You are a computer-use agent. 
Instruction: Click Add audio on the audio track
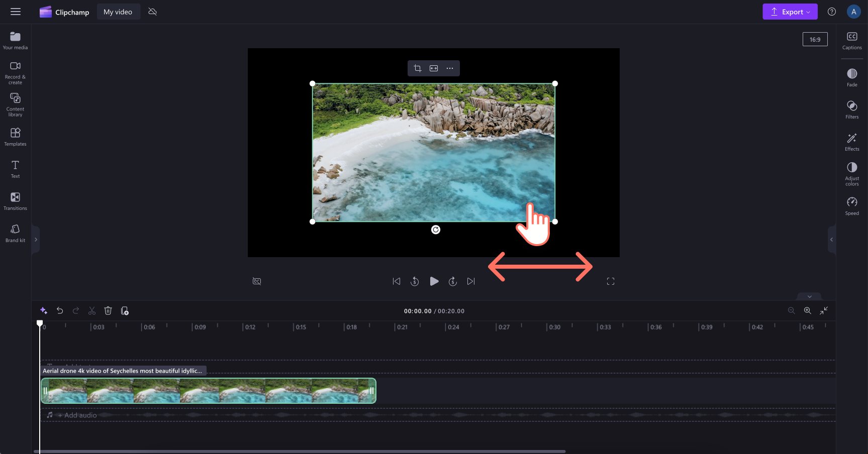[76, 415]
